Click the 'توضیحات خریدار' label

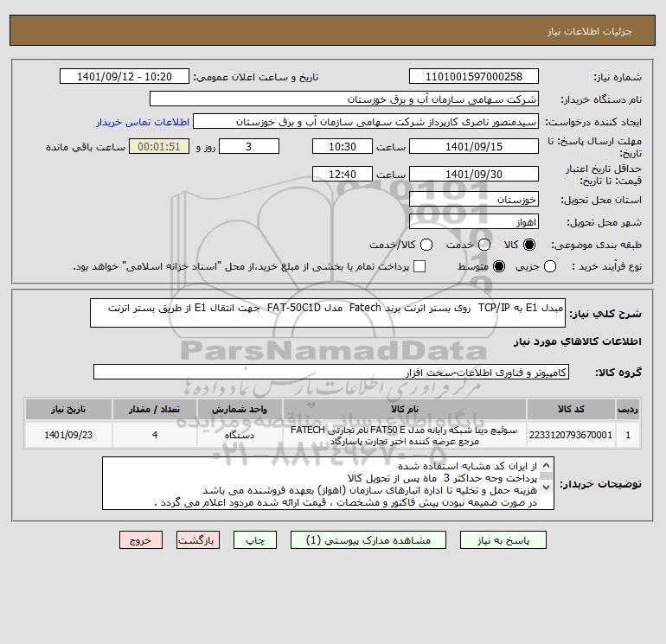tap(600, 484)
